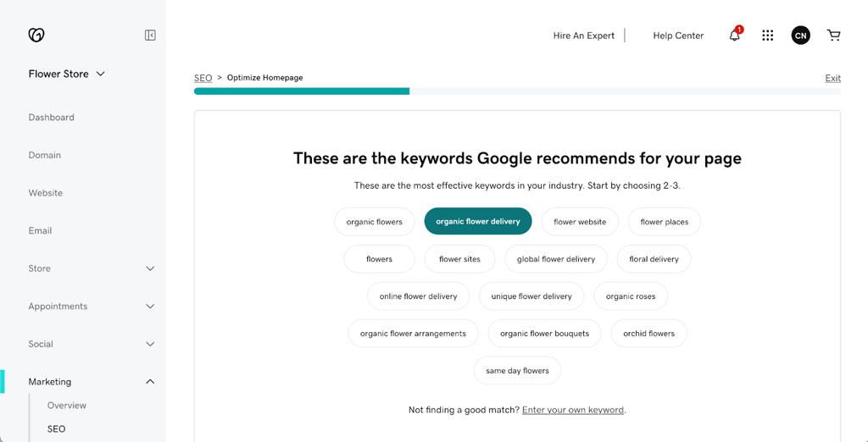Viewport: 868px width, 442px height.
Task: Collapse the Marketing menu chevron
Action: pos(150,382)
